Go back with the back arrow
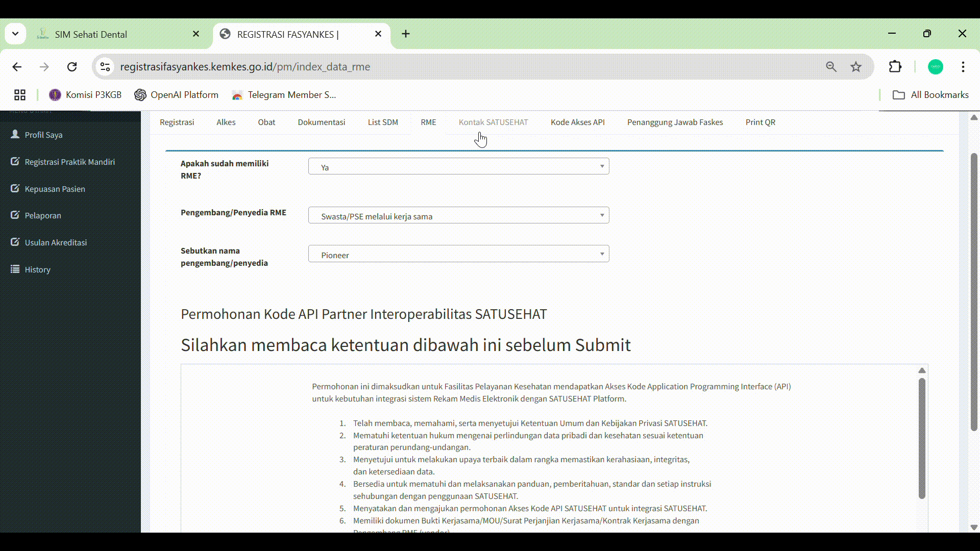 coord(17,67)
